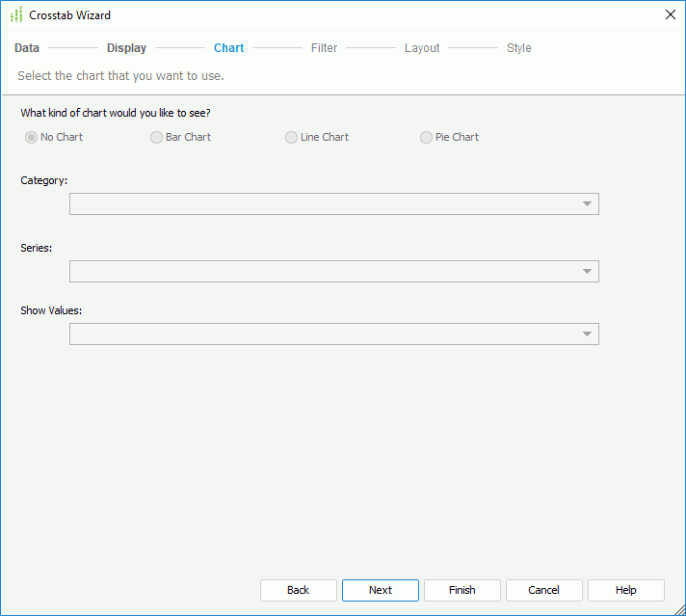
Task: Open the Show Values dropdown
Action: click(333, 335)
